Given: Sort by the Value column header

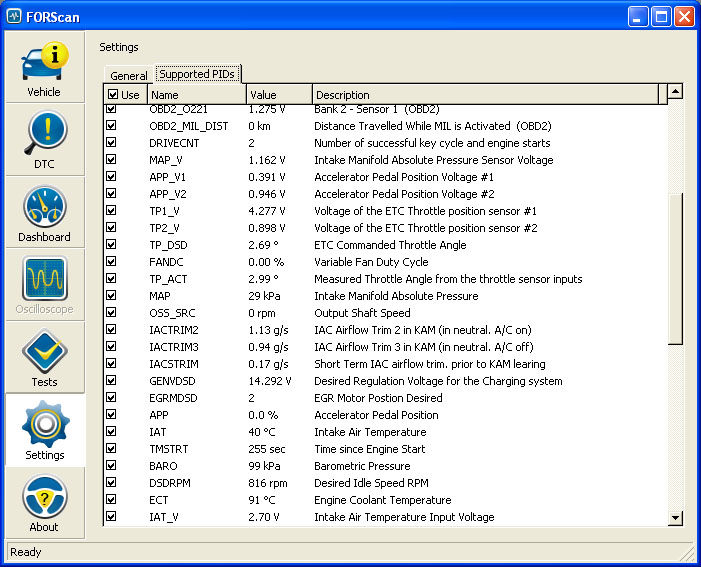Looking at the screenshot, I should tap(279, 95).
